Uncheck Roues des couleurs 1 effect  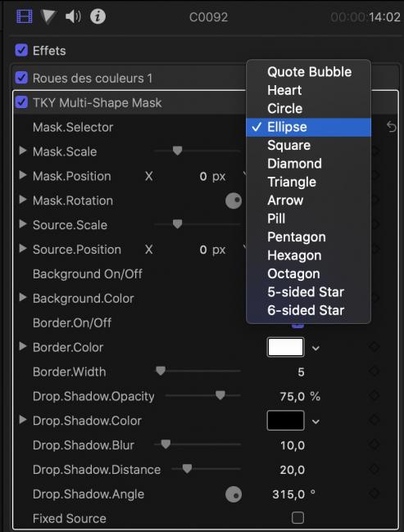pyautogui.click(x=21, y=78)
